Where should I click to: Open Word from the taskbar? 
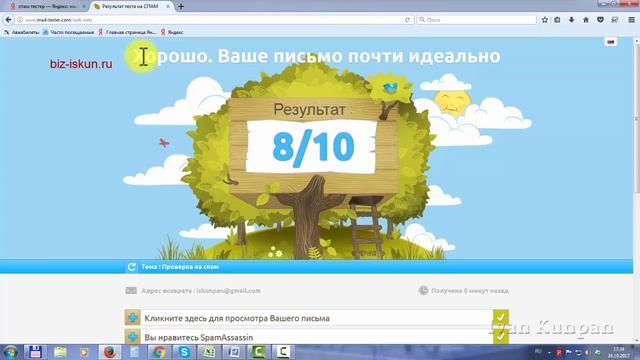coord(234,352)
